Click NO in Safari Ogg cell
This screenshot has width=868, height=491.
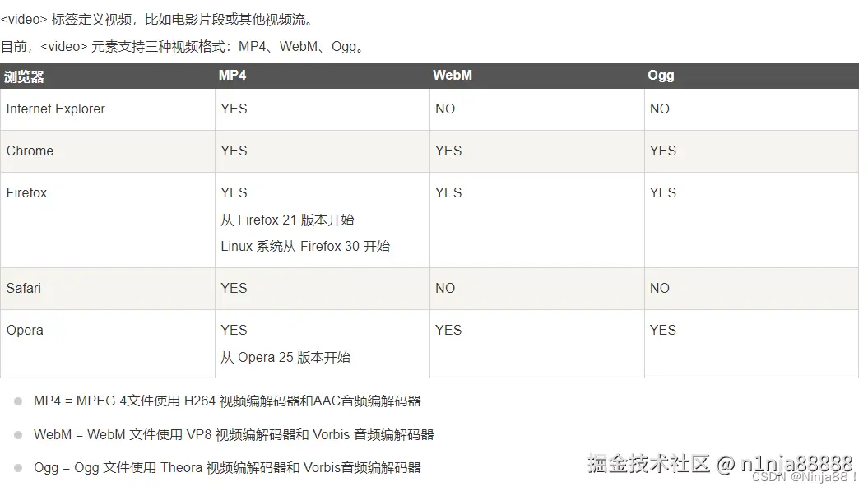click(660, 288)
